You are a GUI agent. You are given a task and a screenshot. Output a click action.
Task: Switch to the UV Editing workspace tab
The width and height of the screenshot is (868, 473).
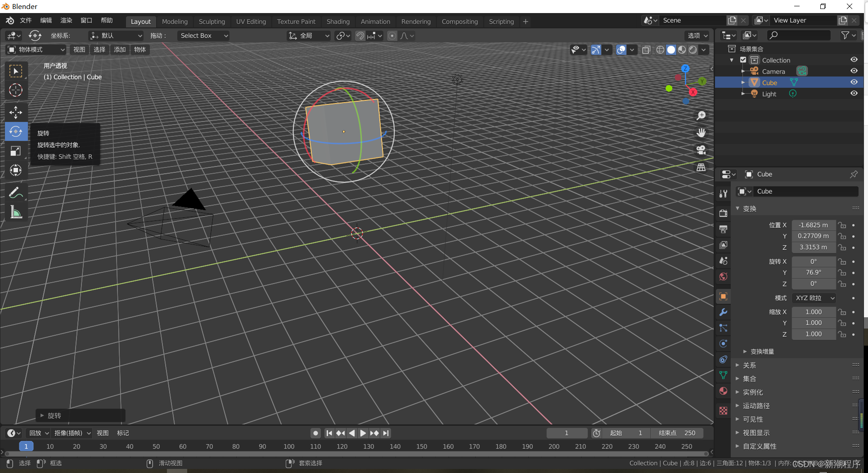click(x=251, y=22)
